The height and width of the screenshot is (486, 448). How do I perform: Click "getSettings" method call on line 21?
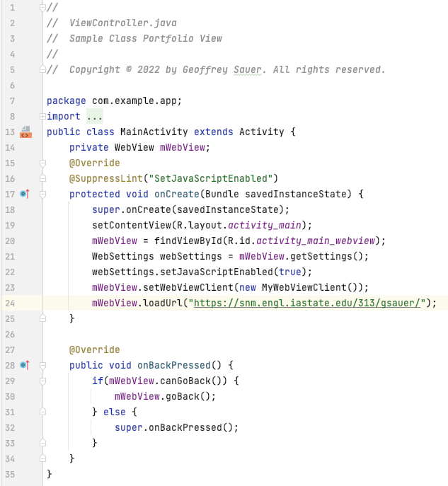[321, 256]
